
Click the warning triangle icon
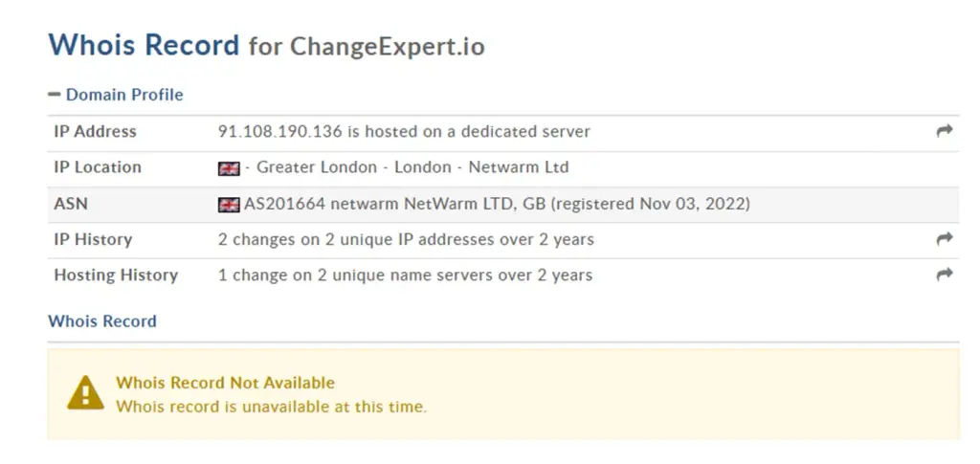[85, 393]
